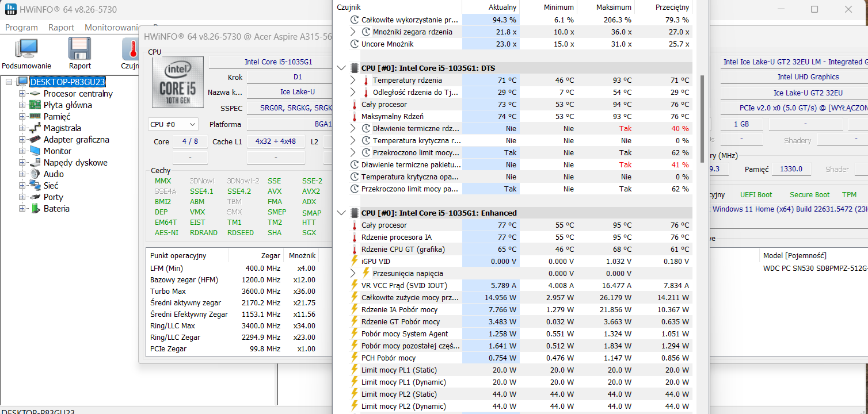The image size is (868, 414).
Task: Collapse the Intel Core i5-1035G1: Enhanced section
Action: click(341, 213)
